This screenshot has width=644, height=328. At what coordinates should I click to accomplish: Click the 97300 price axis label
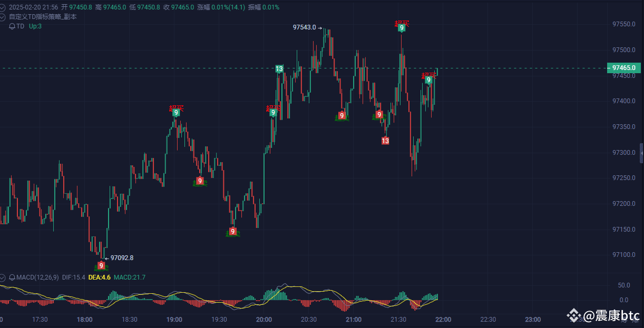[623, 153]
